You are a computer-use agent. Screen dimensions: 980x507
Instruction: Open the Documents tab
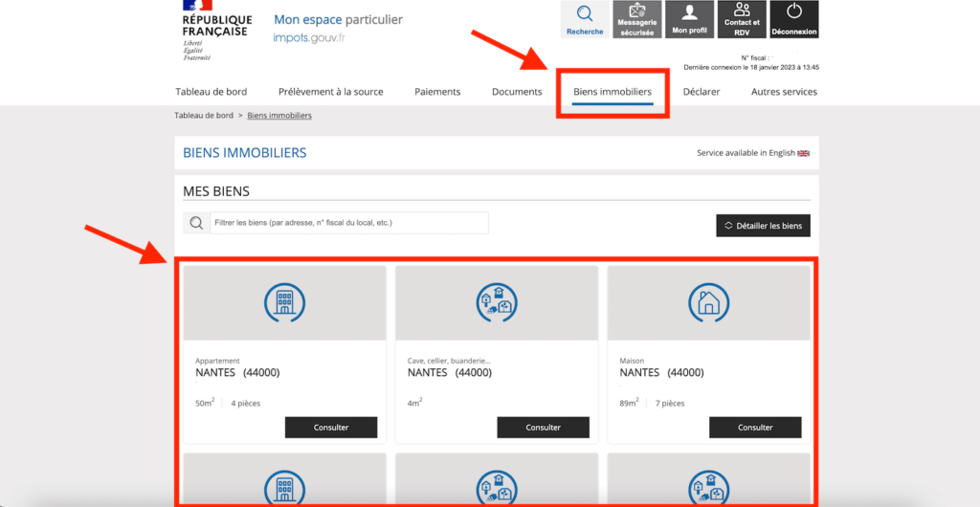tap(517, 92)
